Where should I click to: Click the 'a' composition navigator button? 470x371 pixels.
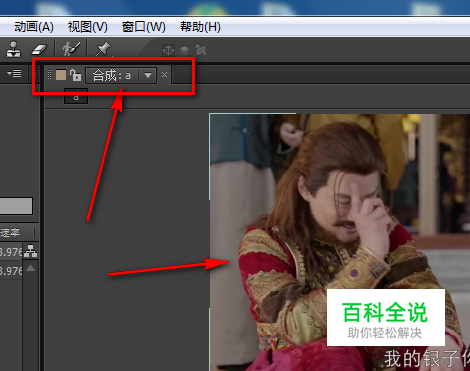tap(76, 97)
